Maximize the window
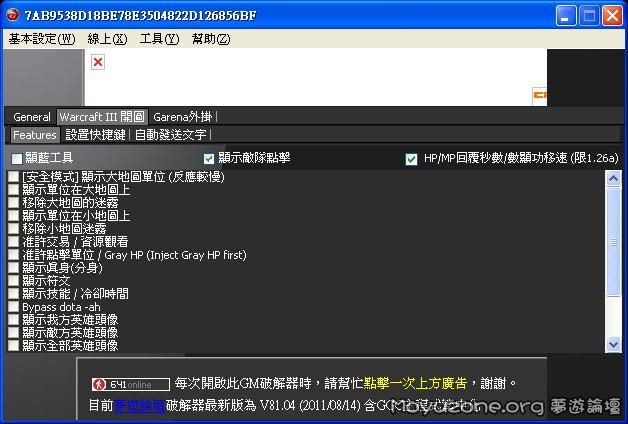628x424 pixels. (x=589, y=16)
